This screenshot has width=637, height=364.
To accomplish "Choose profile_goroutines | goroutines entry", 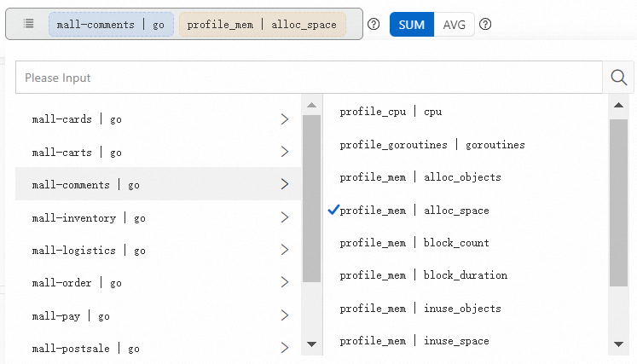I will [x=432, y=145].
